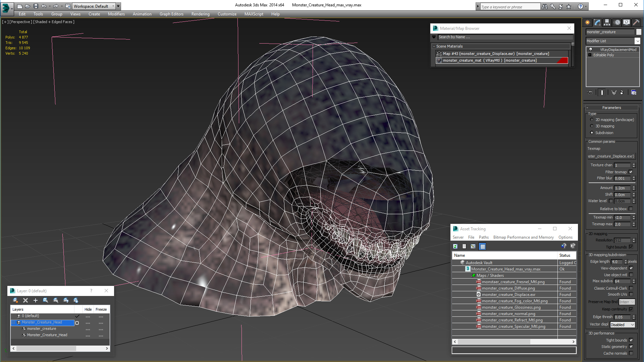Click object color swatch beside monster_creature name

(x=639, y=32)
